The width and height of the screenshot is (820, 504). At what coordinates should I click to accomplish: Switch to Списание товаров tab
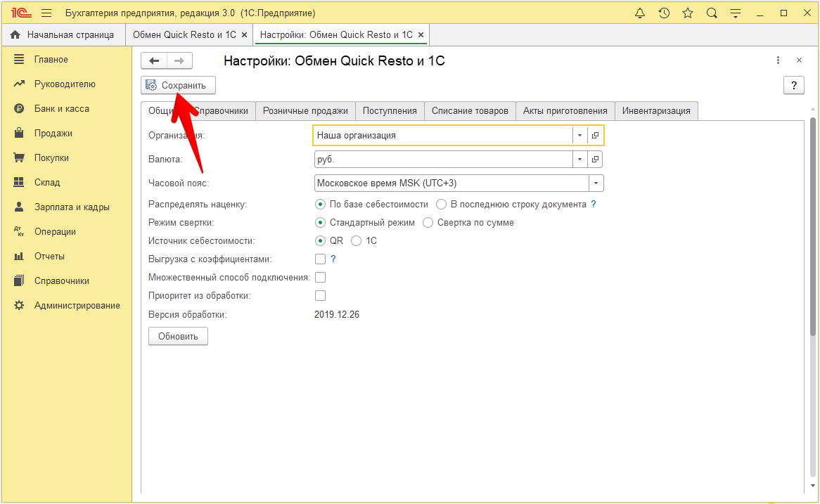(470, 111)
